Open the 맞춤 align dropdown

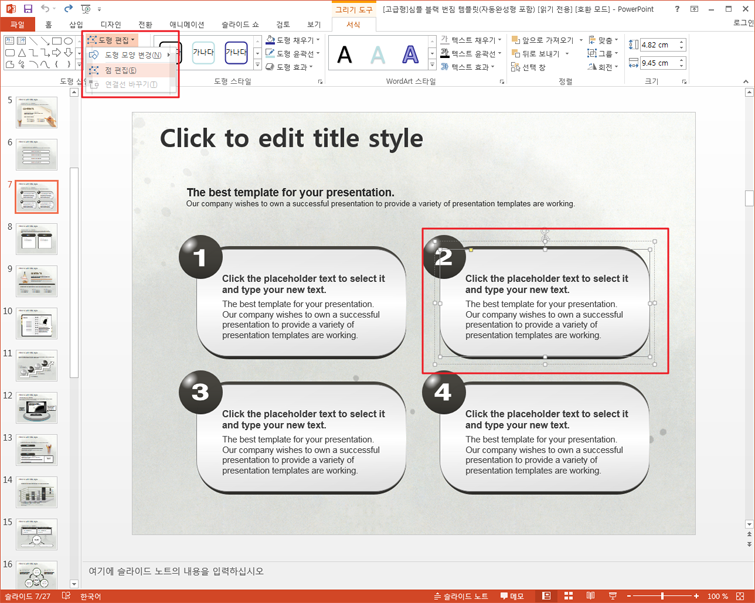pyautogui.click(x=603, y=40)
